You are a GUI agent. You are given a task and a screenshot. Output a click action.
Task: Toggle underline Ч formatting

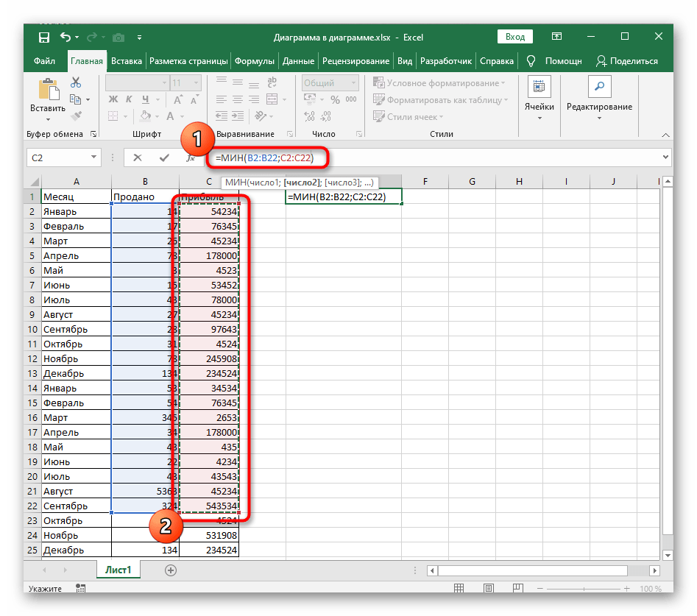pyautogui.click(x=145, y=99)
